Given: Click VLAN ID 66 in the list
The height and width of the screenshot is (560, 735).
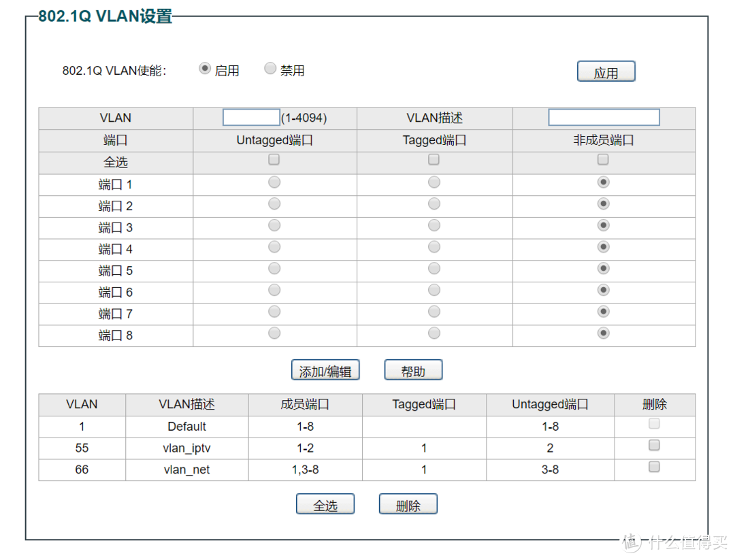Looking at the screenshot, I should [82, 470].
